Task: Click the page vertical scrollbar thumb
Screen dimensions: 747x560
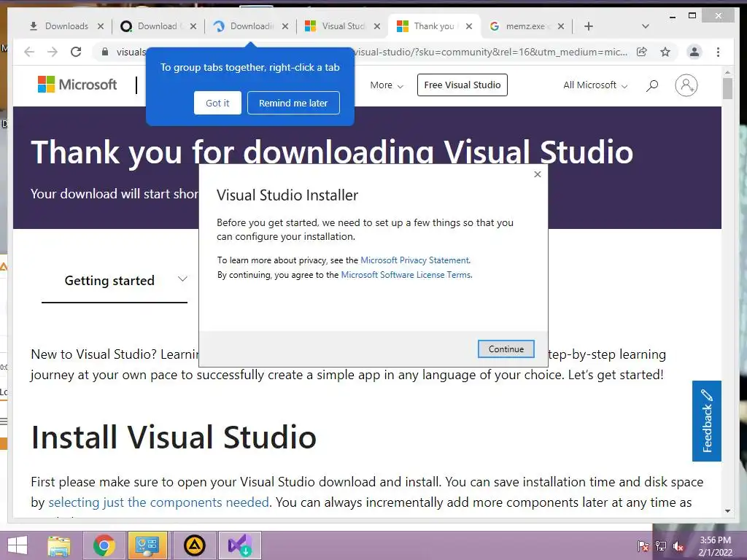Action: pos(727,88)
